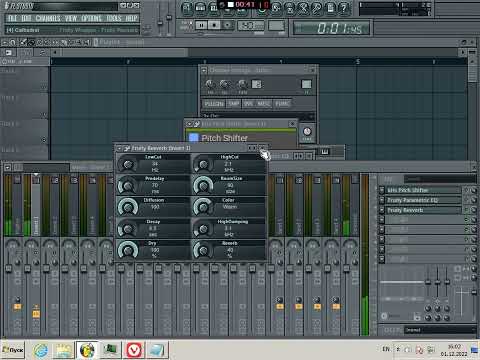This screenshot has height=360, width=480.
Task: Click the Predelay knob in Reeverb
Action: 127,186
